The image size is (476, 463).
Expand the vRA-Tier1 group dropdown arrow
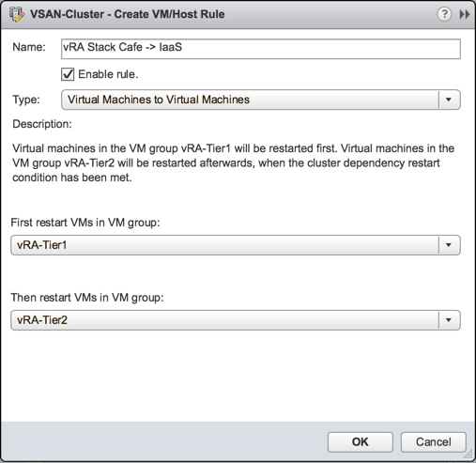point(449,245)
